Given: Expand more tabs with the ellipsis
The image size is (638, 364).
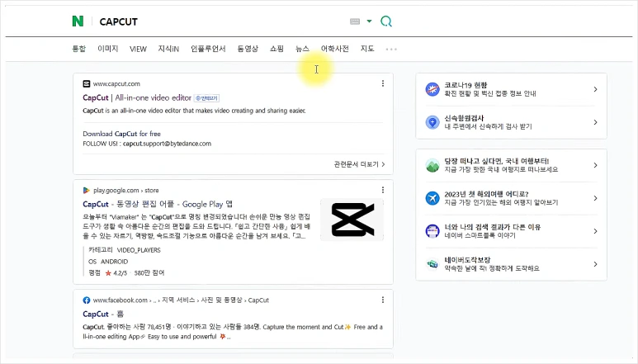Looking at the screenshot, I should click(391, 50).
